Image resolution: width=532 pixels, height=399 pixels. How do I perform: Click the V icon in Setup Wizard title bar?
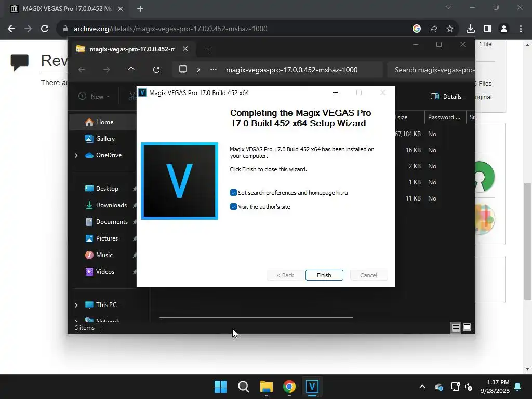click(x=142, y=92)
